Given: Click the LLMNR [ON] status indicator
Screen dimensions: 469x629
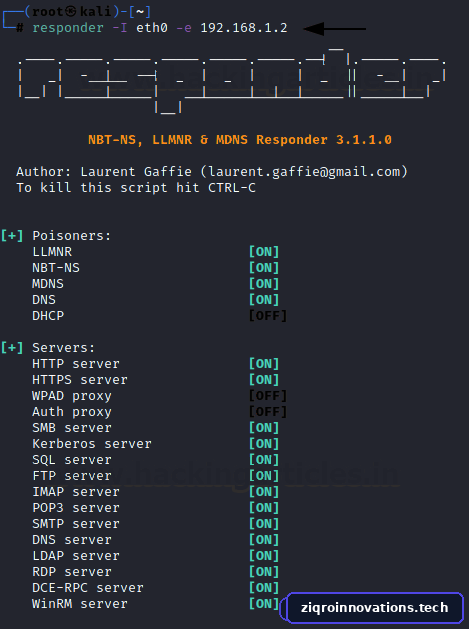Looking at the screenshot, I should pos(264,252).
